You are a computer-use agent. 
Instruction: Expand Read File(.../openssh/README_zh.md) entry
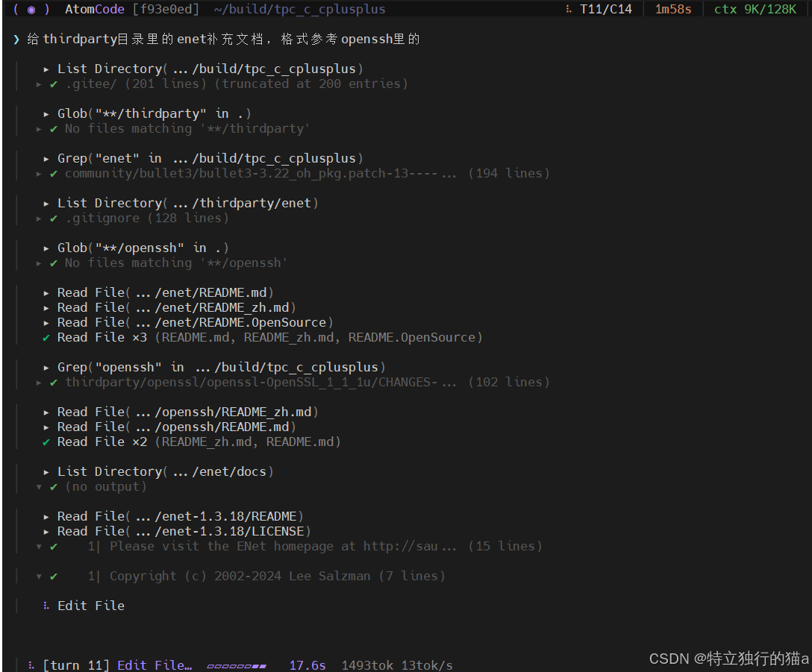point(46,412)
